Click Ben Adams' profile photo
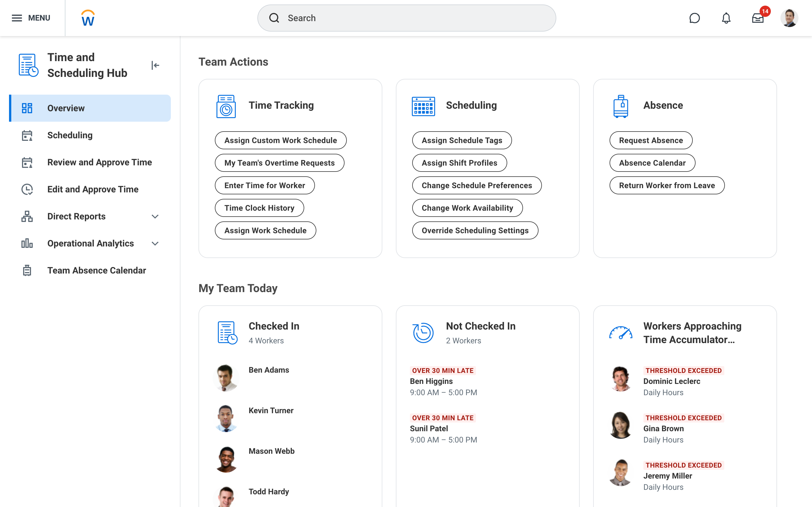812x507 pixels. [226, 377]
